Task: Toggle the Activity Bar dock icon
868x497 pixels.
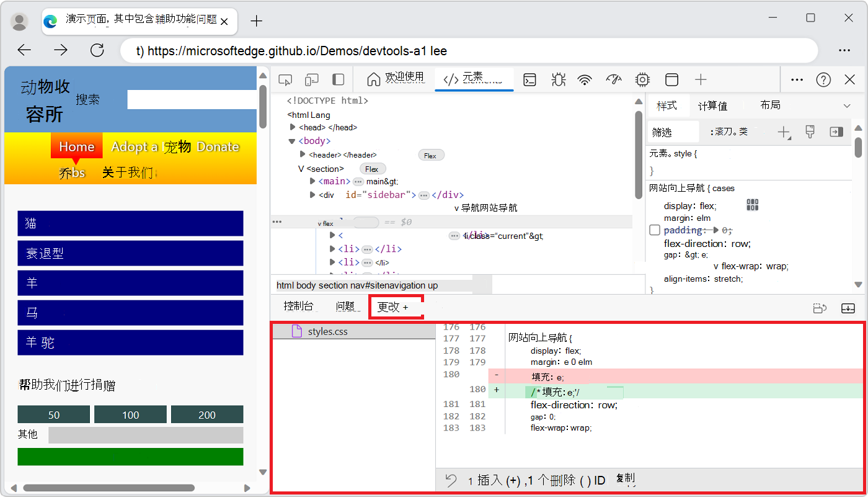Action: point(338,79)
